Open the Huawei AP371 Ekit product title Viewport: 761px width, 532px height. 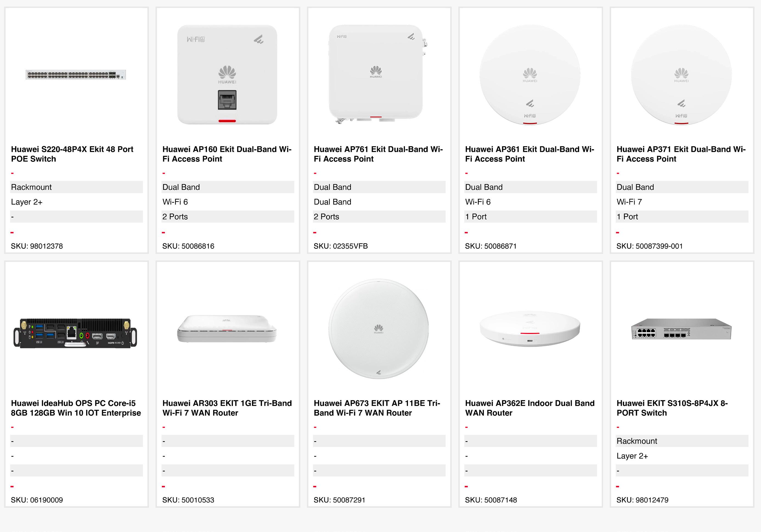pos(681,154)
